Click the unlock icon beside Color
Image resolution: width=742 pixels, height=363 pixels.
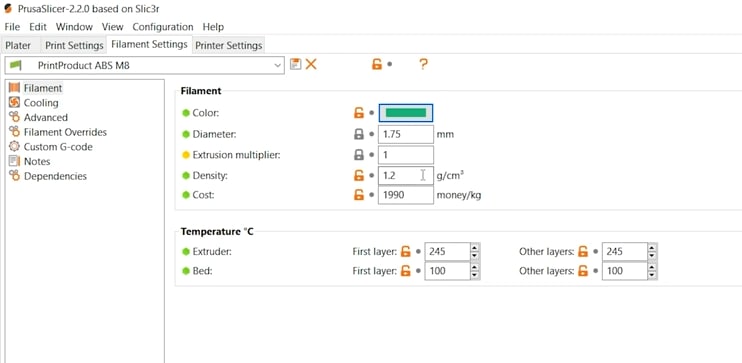click(x=359, y=113)
